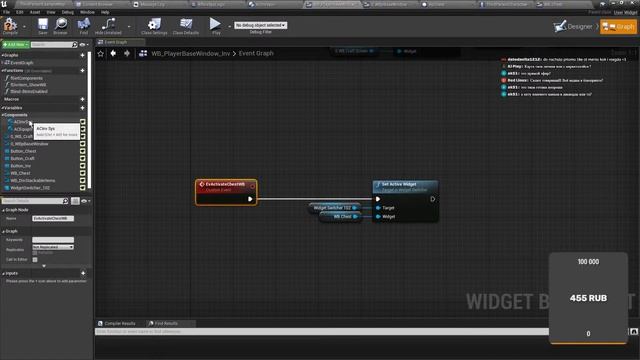Save the blueprint with Save icon
The width and height of the screenshot is (640, 360).
tap(43, 26)
